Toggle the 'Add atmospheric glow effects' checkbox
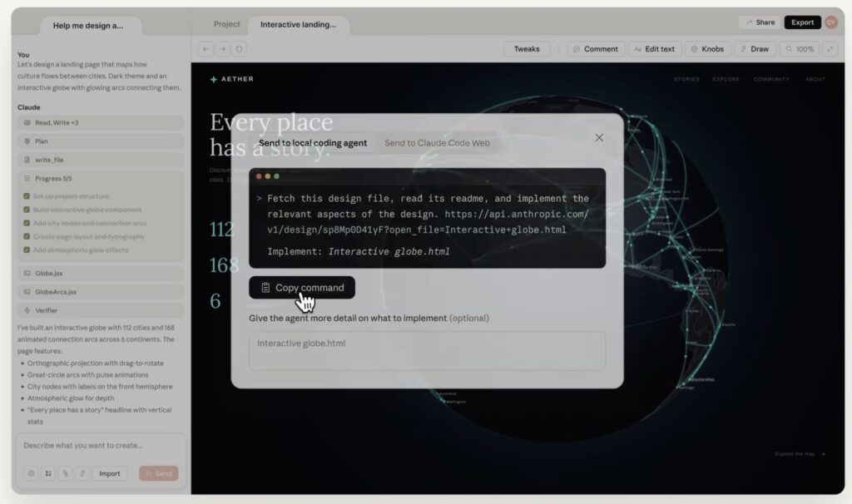Screen dimensions: 852x504 (27, 250)
